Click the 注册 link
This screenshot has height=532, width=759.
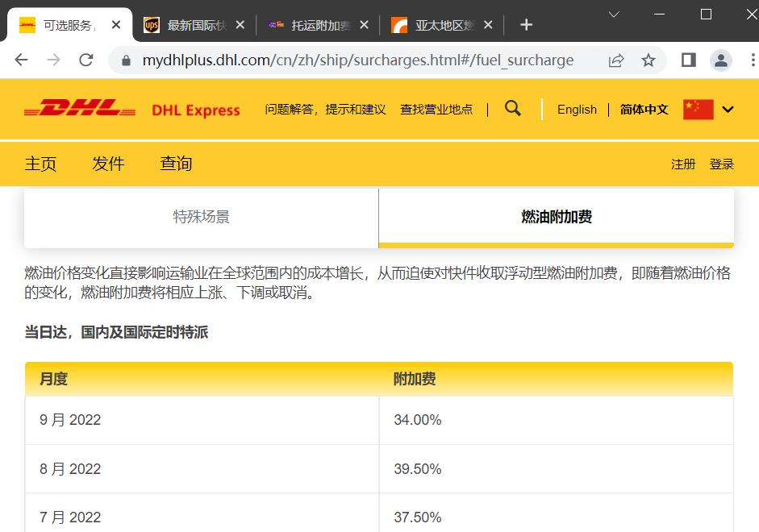pos(683,164)
